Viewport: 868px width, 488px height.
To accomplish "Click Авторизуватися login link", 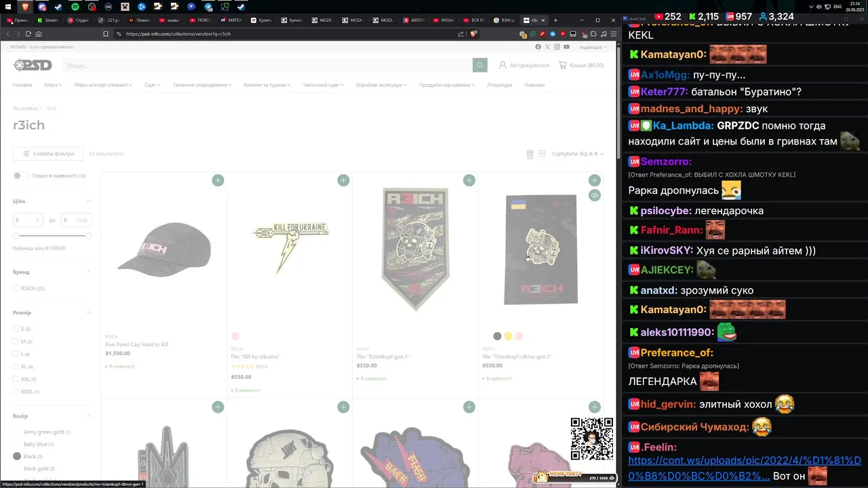I will pos(524,65).
